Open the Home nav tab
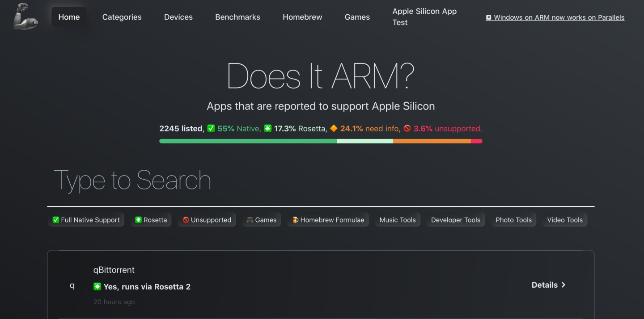Screen dimensions: 644x319 [x=69, y=17]
